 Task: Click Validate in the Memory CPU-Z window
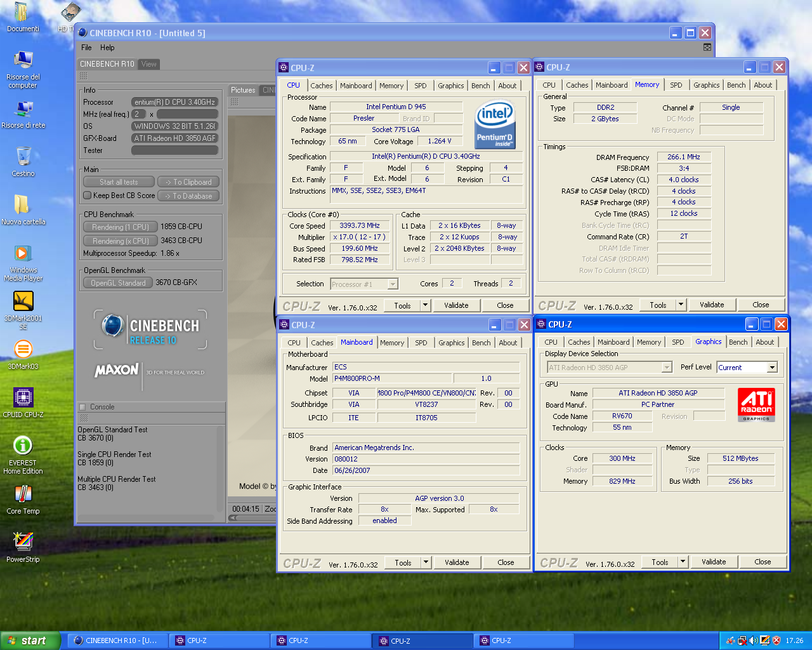712,305
